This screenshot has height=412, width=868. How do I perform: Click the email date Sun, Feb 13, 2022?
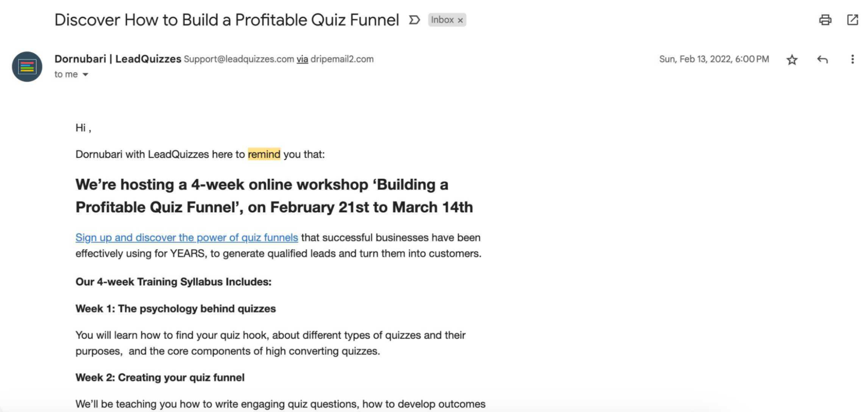[x=714, y=59]
